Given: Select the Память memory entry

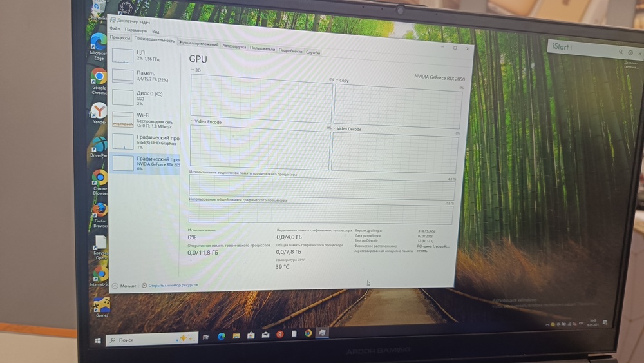Looking at the screenshot, I should pos(145,76).
